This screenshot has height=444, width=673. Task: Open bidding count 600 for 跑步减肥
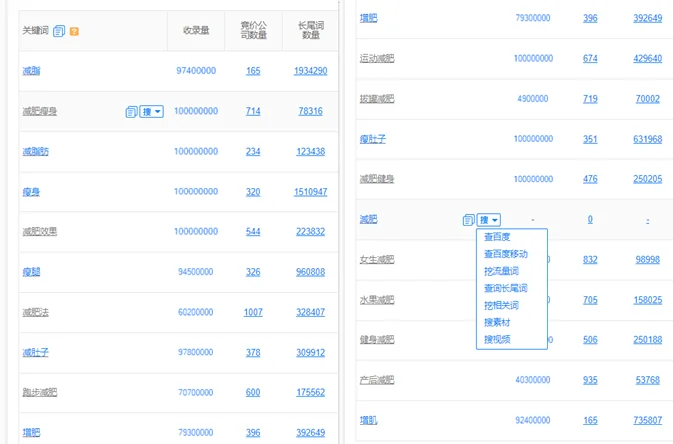coord(253,392)
